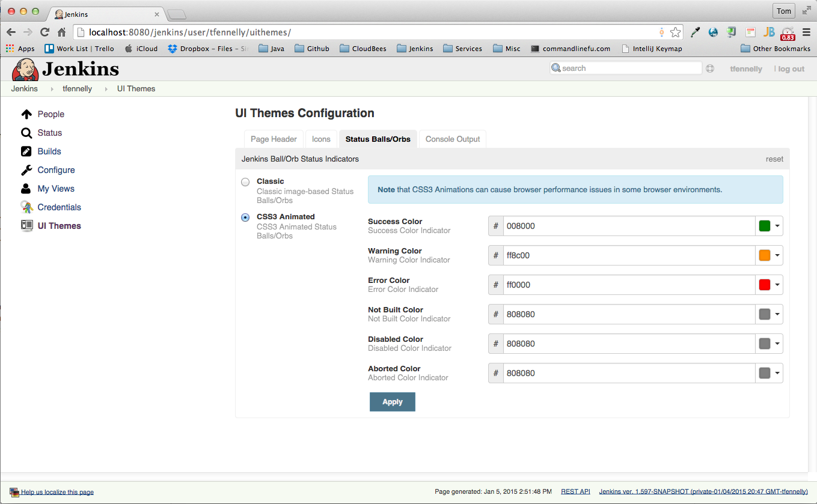Reload the page with the refresh icon
The image size is (817, 504).
click(x=44, y=32)
